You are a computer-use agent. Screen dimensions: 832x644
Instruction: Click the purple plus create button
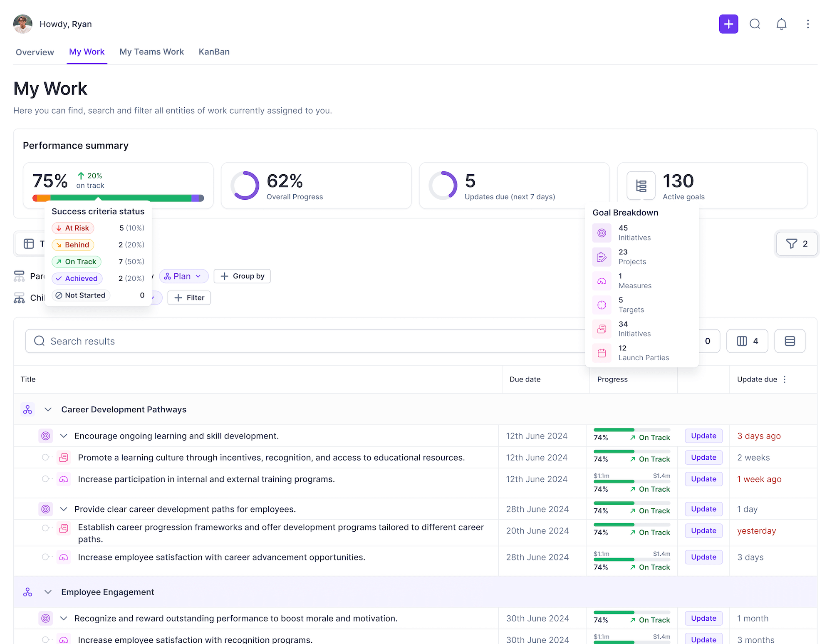728,24
